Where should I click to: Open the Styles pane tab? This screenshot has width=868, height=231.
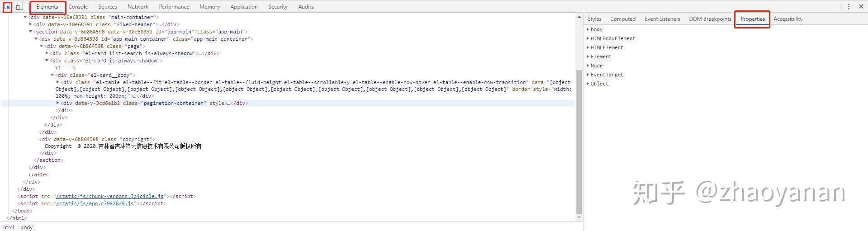(594, 19)
